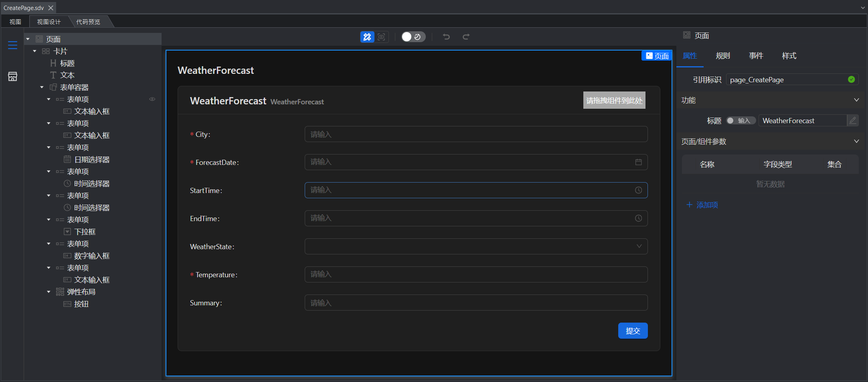Toggle the 标题 输入 switch
The image size is (868, 382).
point(741,120)
